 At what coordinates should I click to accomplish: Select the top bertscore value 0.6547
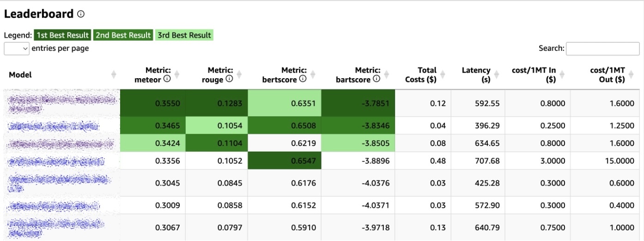(304, 161)
